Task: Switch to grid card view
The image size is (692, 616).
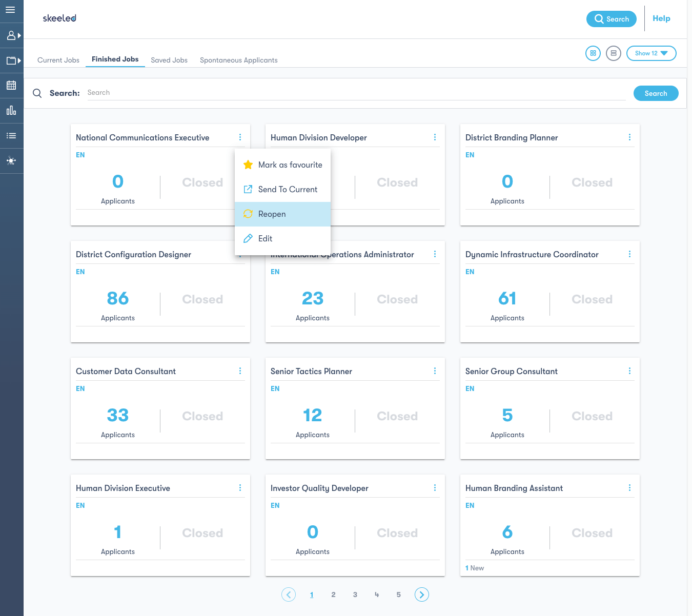Action: (593, 53)
